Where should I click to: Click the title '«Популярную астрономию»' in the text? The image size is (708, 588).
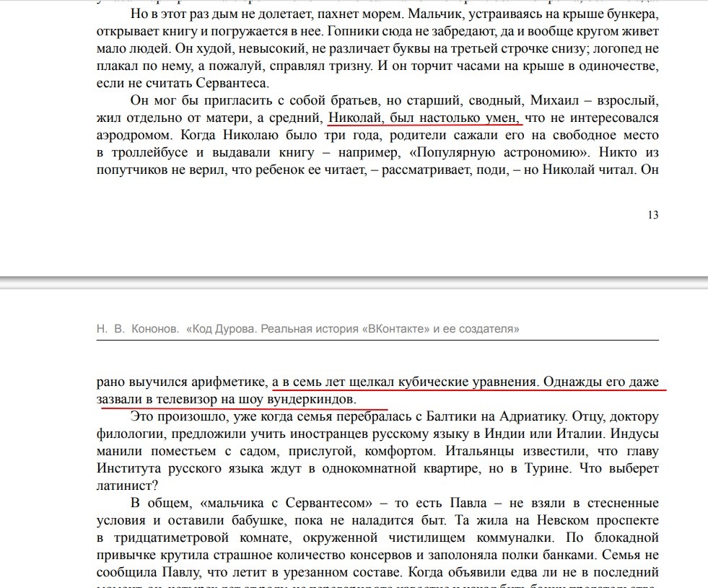click(x=499, y=152)
